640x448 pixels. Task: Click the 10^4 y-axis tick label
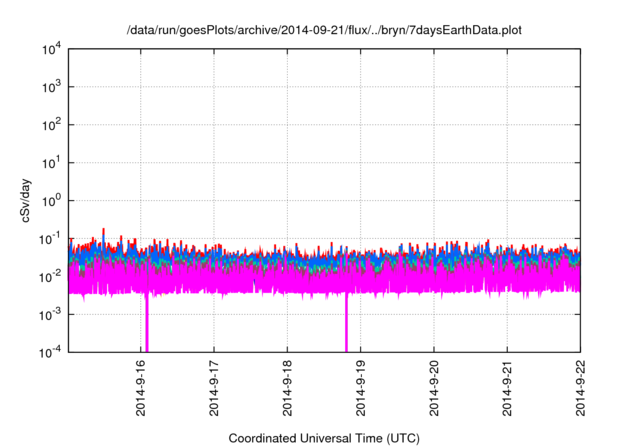pyautogui.click(x=51, y=50)
